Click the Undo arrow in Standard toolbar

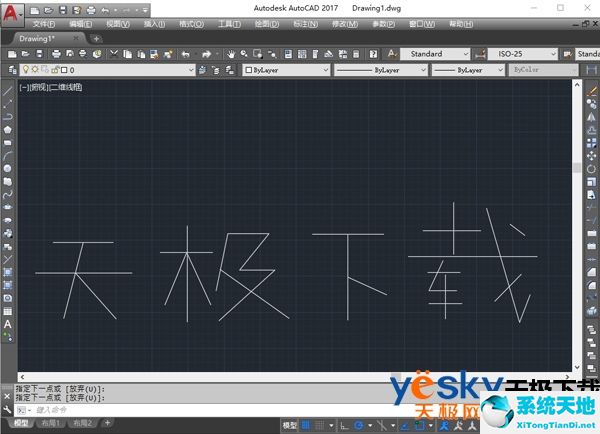pyautogui.click(x=186, y=54)
